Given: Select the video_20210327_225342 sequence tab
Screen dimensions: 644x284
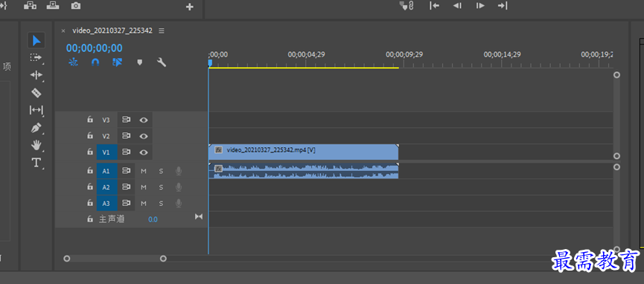Looking at the screenshot, I should point(112,30).
